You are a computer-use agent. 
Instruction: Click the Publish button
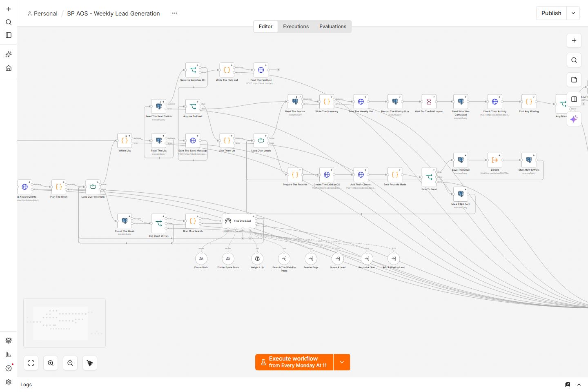551,13
